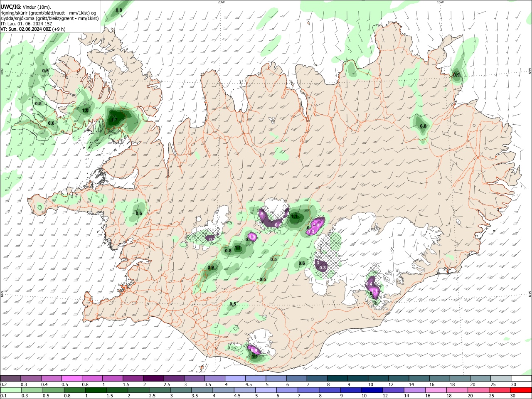Viewport: 532px width, 399px height.
Task: Select the 0.2 swatch in top legend row
Action: point(10,378)
